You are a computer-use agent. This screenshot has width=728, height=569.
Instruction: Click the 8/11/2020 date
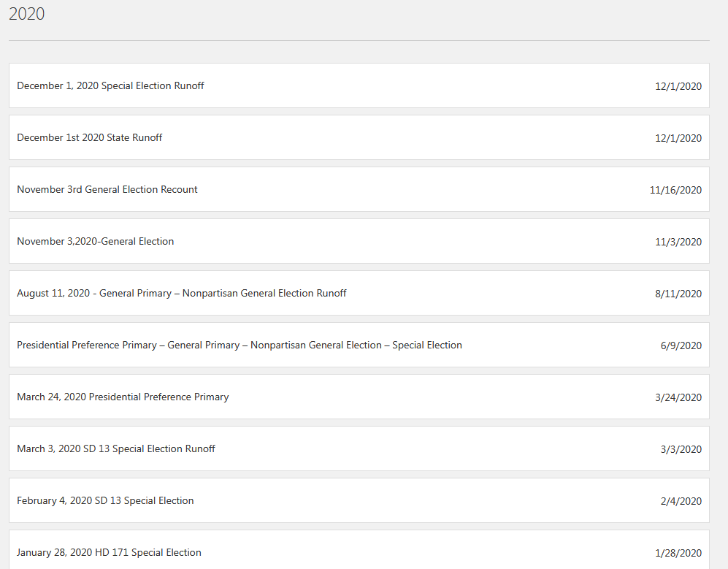tap(678, 294)
